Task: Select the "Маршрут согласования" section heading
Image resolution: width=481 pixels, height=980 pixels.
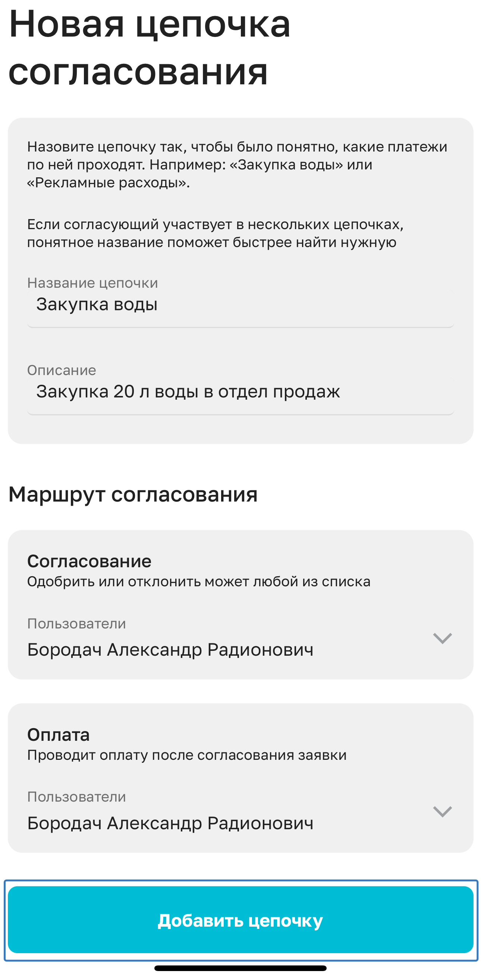Action: pyautogui.click(x=133, y=494)
